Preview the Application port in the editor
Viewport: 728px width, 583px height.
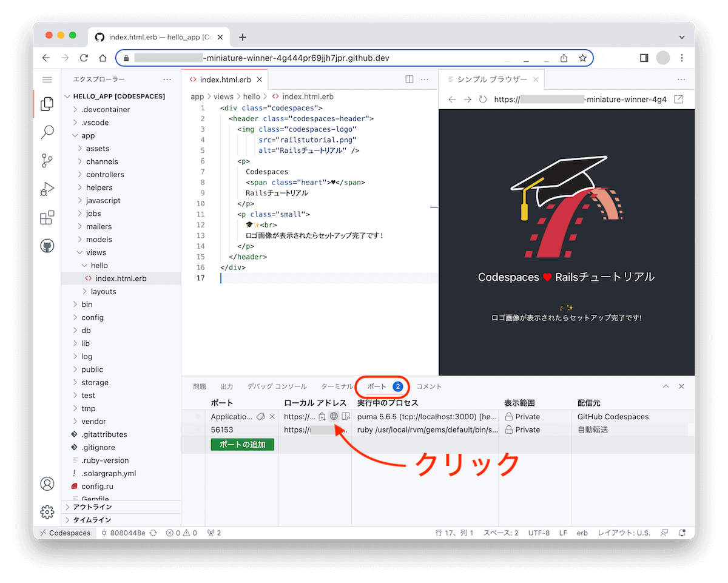[x=346, y=417]
